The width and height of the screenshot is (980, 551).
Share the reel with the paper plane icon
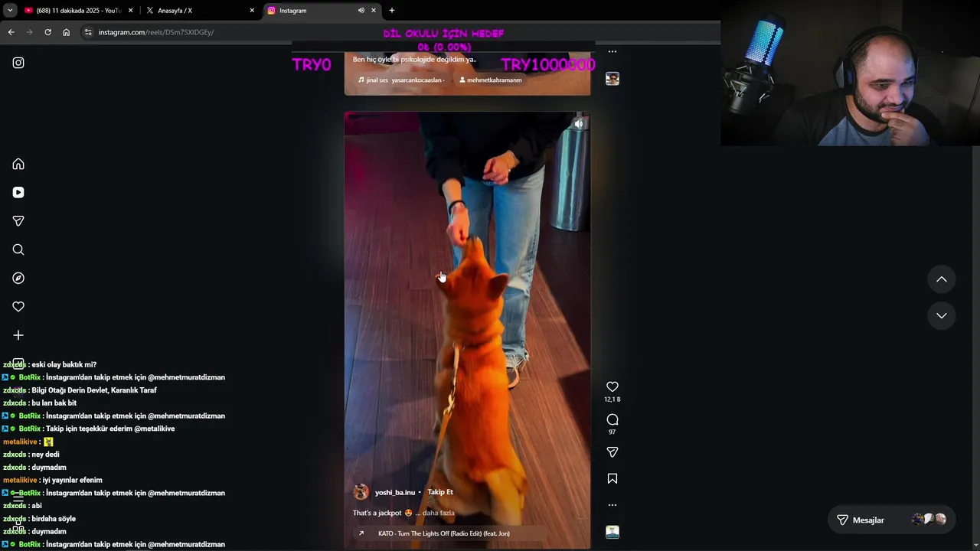tap(612, 452)
